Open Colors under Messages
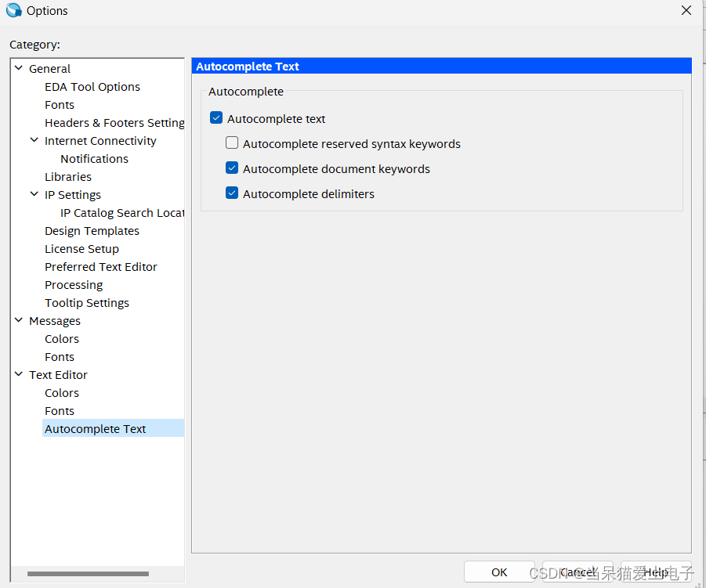Viewport: 706px width, 588px height. click(62, 339)
